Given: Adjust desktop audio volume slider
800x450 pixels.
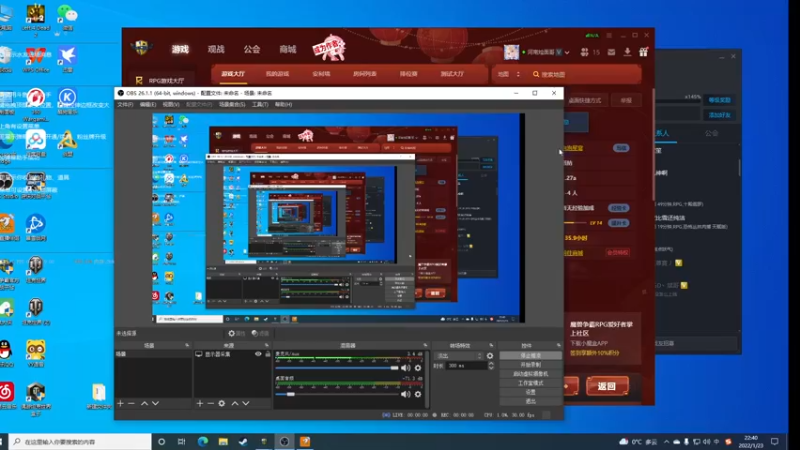Looking at the screenshot, I should [337, 394].
